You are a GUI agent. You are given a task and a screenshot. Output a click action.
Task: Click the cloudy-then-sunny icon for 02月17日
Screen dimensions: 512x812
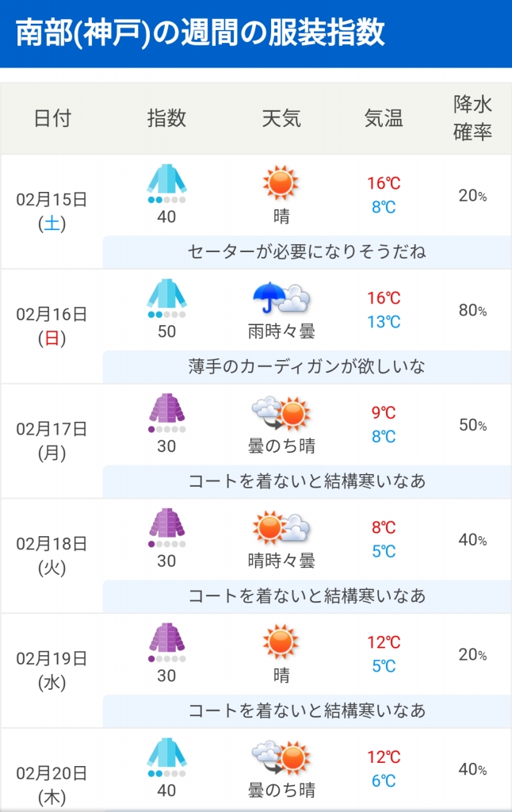[281, 413]
